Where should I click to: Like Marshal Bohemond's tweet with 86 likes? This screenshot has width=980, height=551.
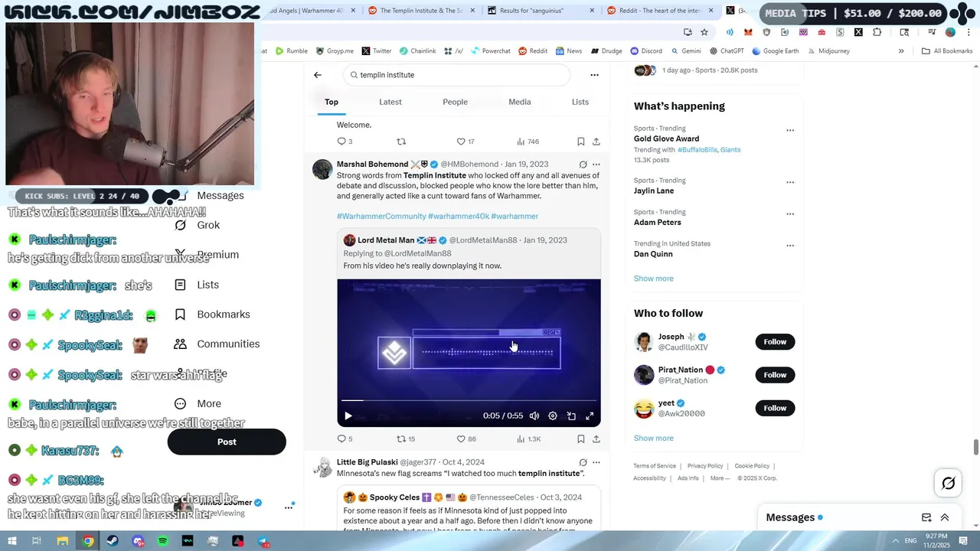pyautogui.click(x=468, y=439)
